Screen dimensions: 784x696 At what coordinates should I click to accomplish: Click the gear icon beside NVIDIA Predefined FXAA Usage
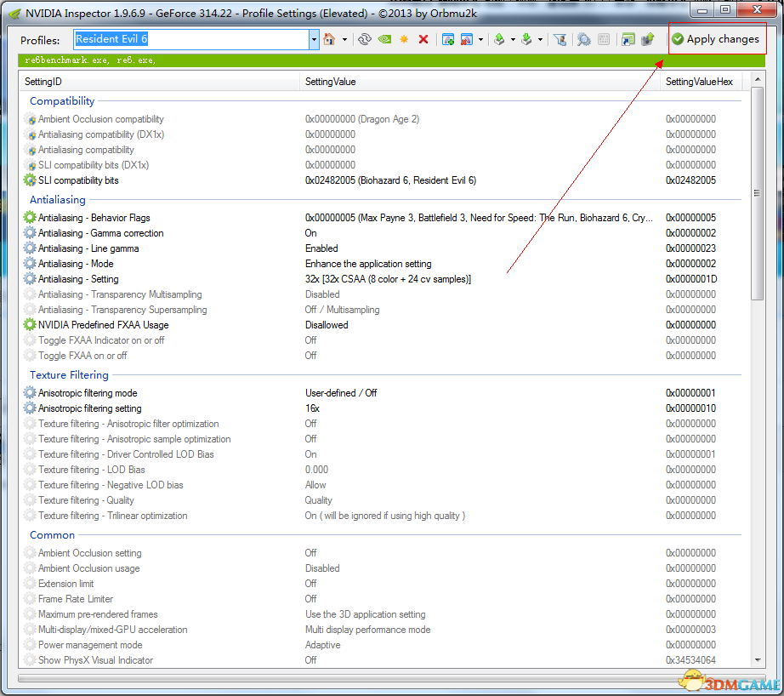[30, 325]
